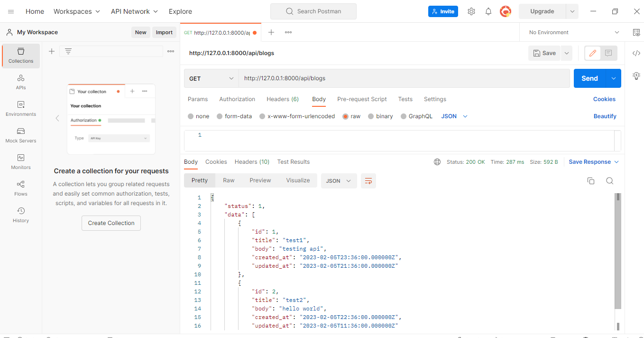The width and height of the screenshot is (644, 338).
Task: Open the Save options dropdown arrow
Action: coord(567,53)
